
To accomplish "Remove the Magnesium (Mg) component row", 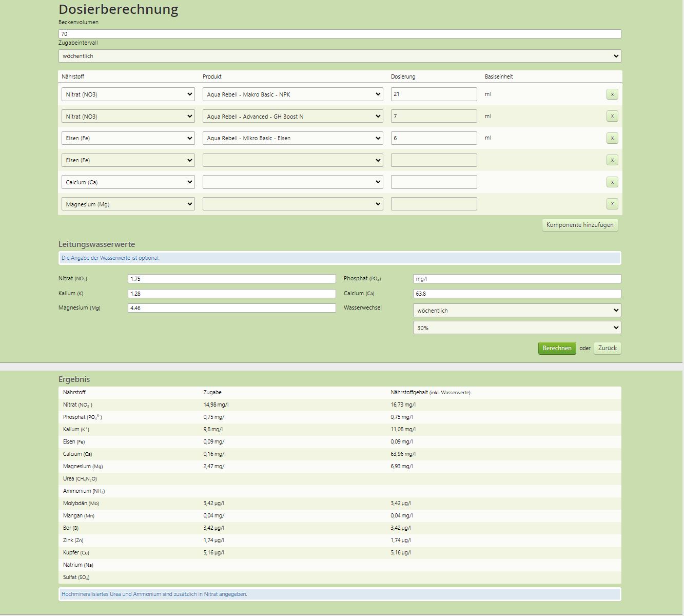I will (612, 204).
